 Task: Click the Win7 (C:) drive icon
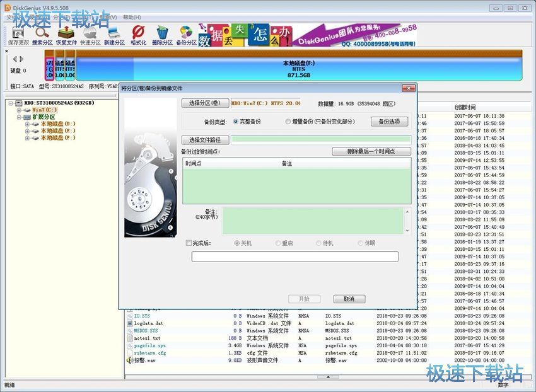click(27, 110)
